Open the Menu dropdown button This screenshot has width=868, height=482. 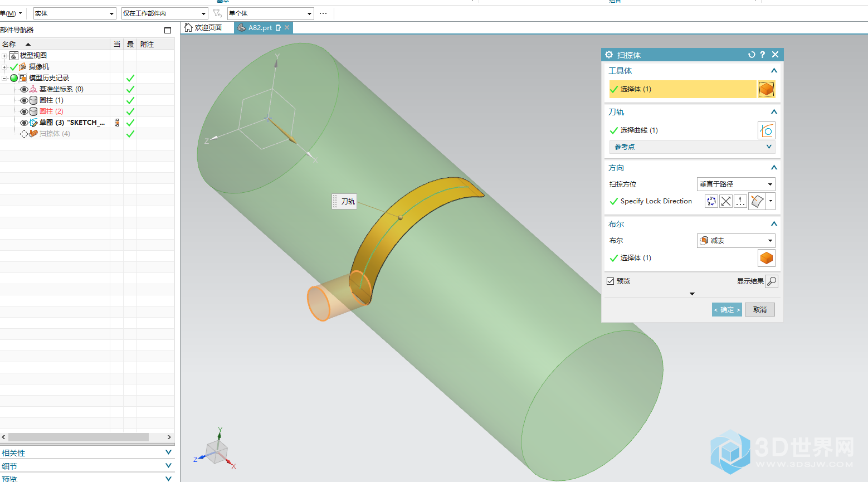[x=11, y=13]
